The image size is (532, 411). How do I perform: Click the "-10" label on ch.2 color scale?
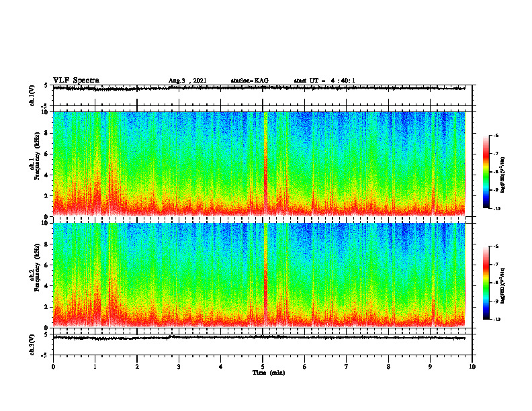click(496, 319)
